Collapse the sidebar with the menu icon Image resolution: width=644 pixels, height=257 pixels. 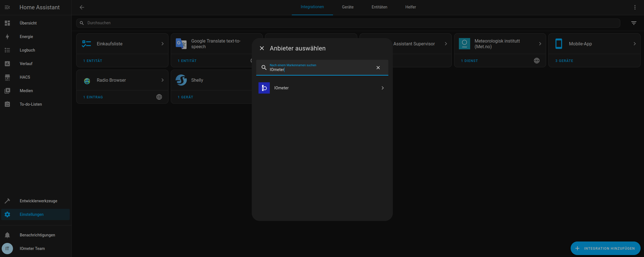(x=7, y=7)
